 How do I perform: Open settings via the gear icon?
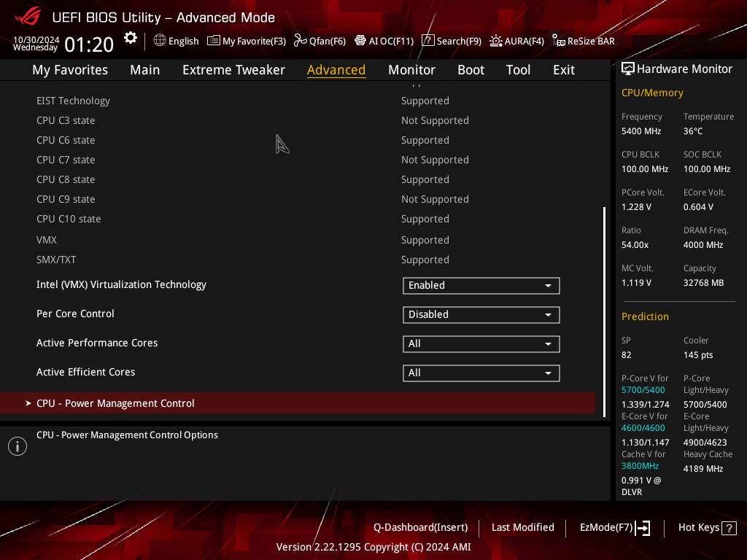tap(130, 38)
